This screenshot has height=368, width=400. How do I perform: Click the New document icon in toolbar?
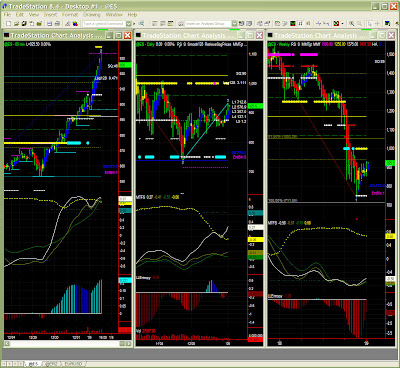[x=8, y=24]
